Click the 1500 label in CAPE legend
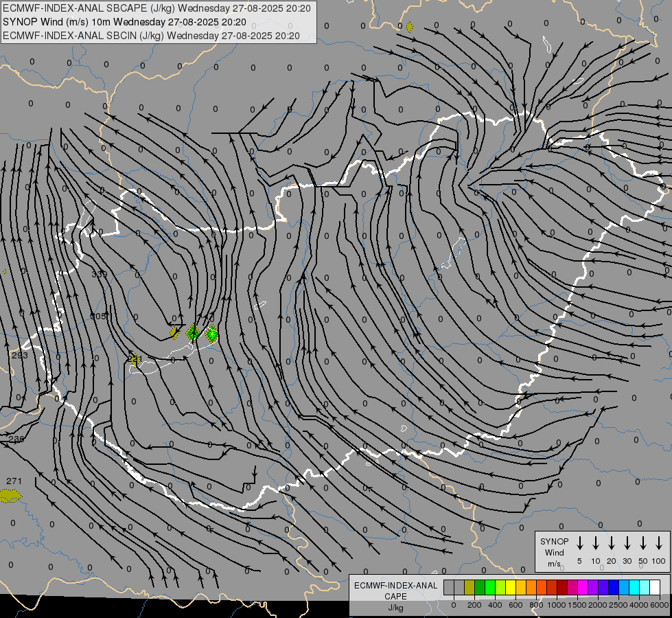 point(577,605)
